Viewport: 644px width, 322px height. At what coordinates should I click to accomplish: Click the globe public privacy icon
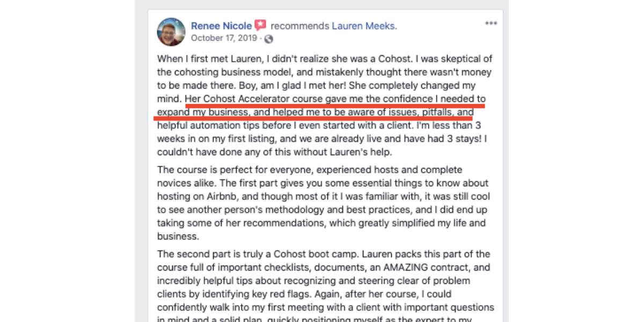269,39
